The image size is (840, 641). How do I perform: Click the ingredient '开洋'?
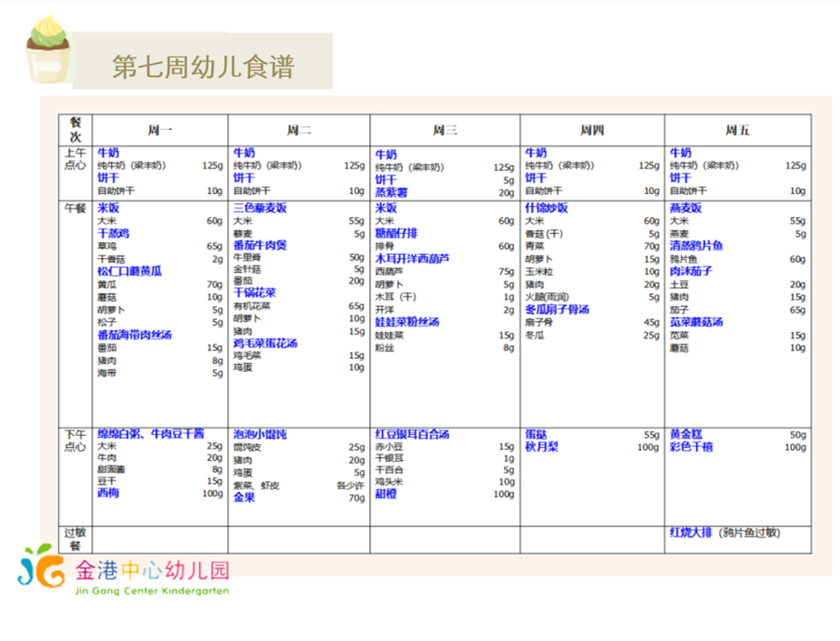(384, 309)
